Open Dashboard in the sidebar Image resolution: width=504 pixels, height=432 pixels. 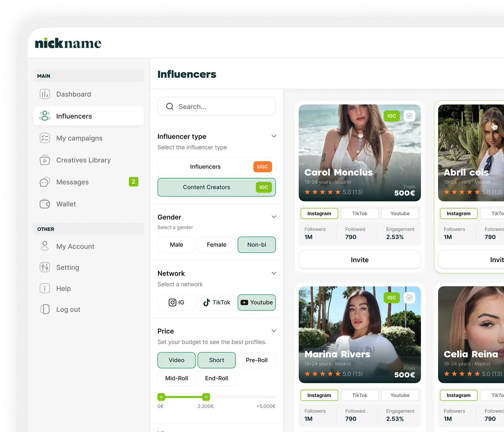[89, 94]
